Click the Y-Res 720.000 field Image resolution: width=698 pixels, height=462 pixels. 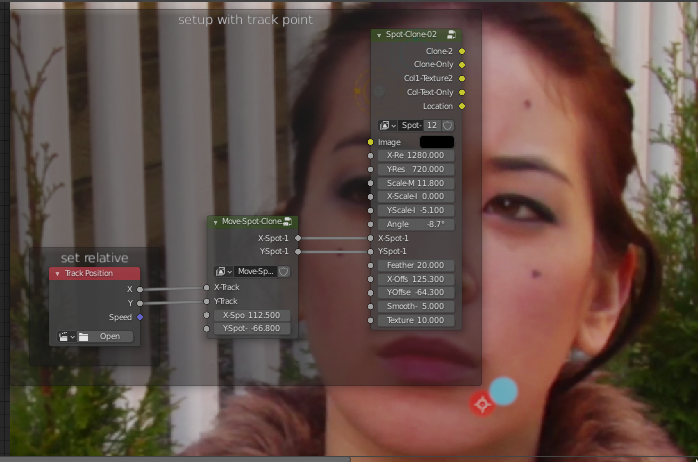[415, 170]
